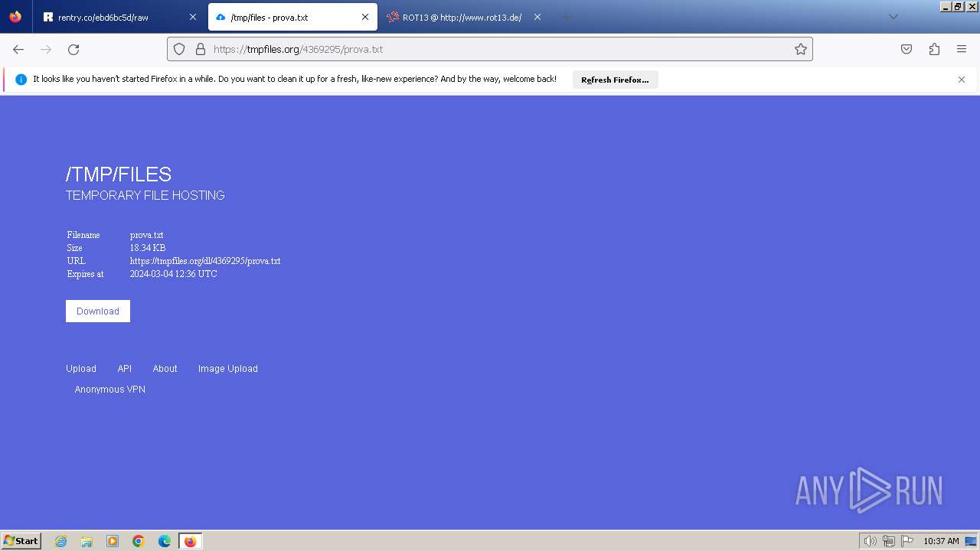
Task: Click the Download button
Action: pos(98,311)
